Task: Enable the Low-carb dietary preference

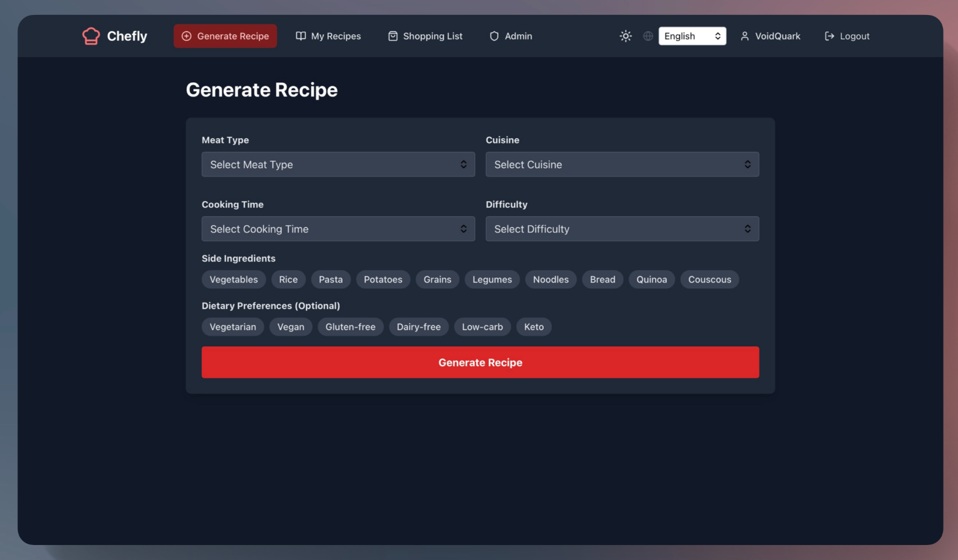Action: click(x=483, y=327)
